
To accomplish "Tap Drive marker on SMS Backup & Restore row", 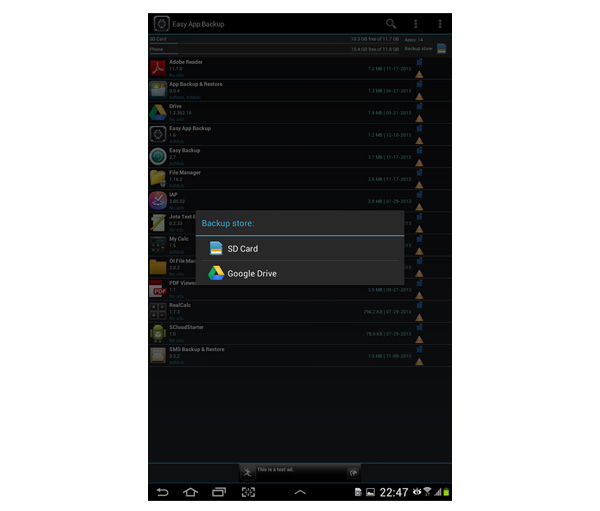I will (x=419, y=361).
